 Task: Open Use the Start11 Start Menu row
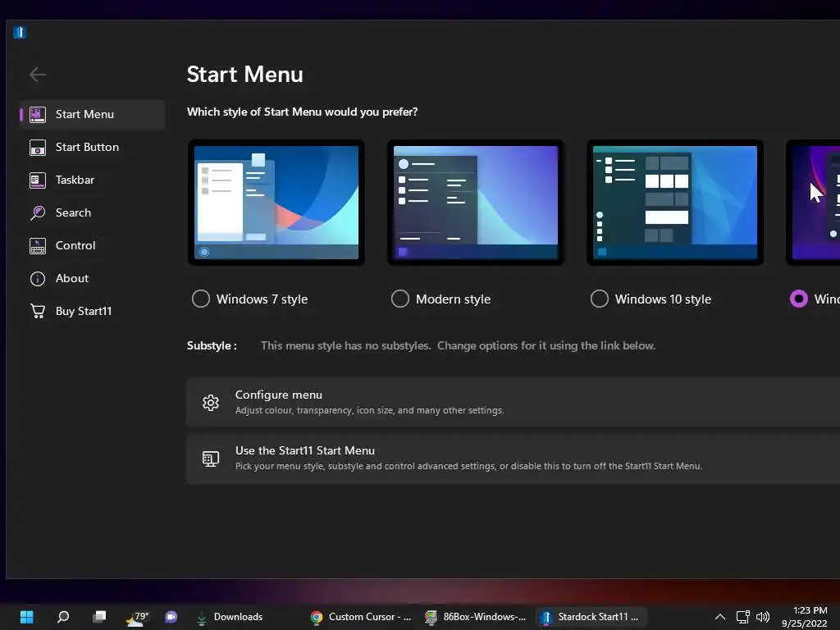click(x=514, y=459)
